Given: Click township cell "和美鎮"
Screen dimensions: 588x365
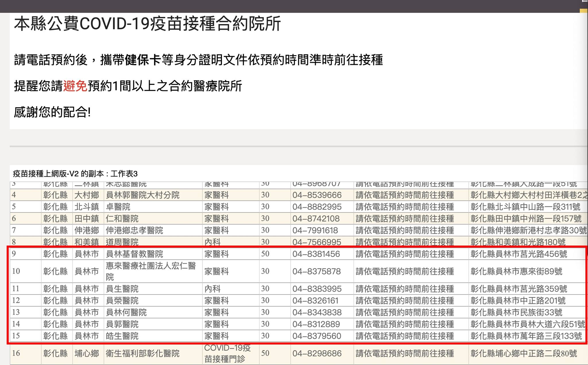Looking at the screenshot, I should tap(87, 242).
